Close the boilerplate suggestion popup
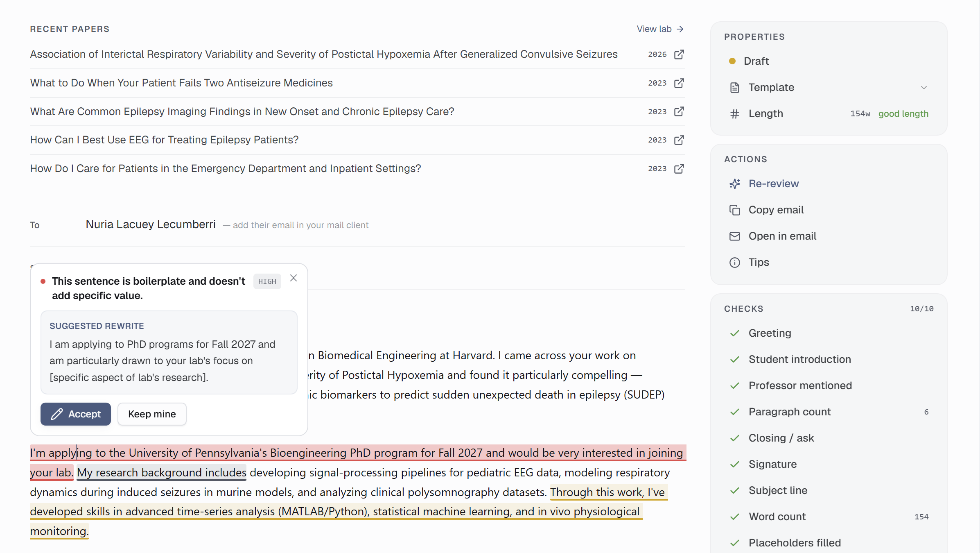 coord(294,278)
